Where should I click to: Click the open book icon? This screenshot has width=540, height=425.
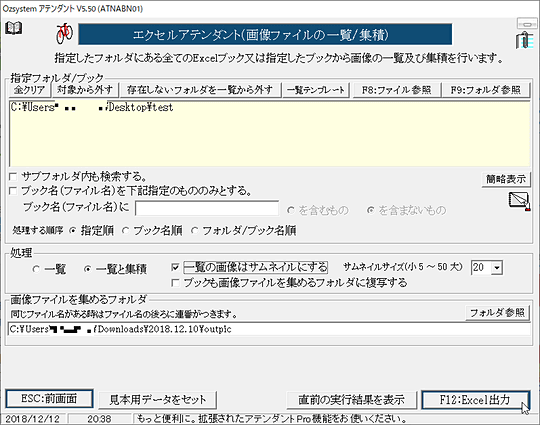tap(14, 28)
